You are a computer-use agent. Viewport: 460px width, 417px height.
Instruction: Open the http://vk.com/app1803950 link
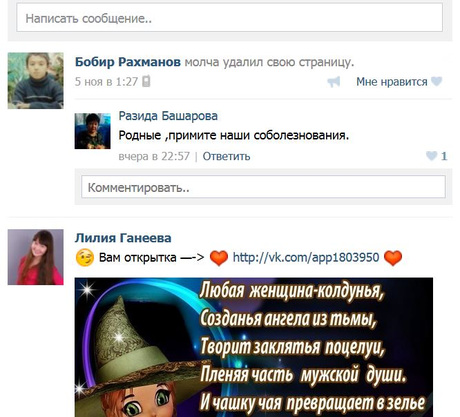pyautogui.click(x=306, y=258)
